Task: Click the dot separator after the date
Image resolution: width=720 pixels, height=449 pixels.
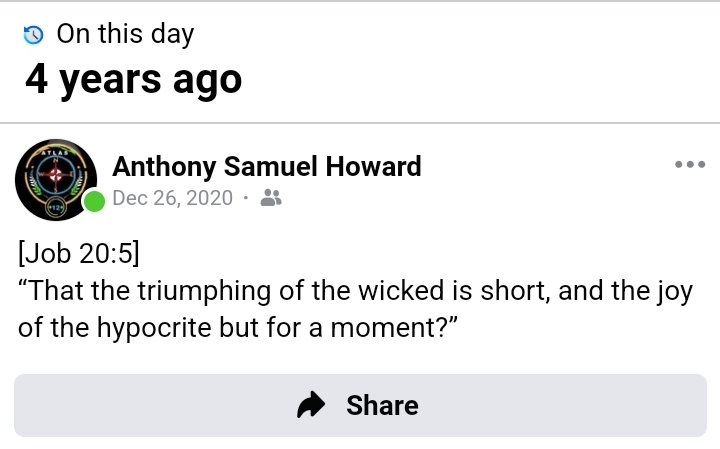Action: click(x=246, y=198)
